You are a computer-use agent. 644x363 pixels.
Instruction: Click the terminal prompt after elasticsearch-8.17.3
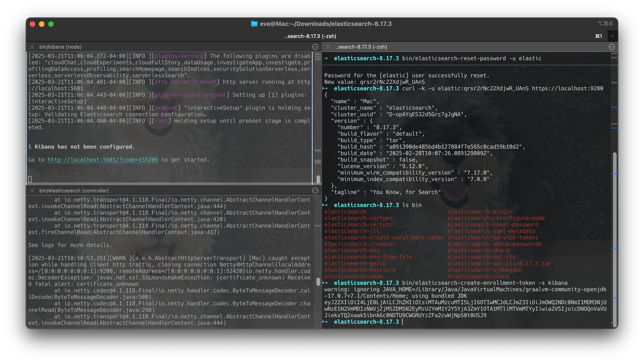(403, 322)
